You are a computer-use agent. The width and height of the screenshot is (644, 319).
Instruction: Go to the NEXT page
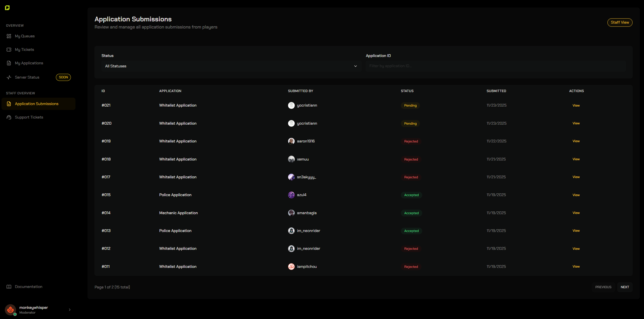625,287
